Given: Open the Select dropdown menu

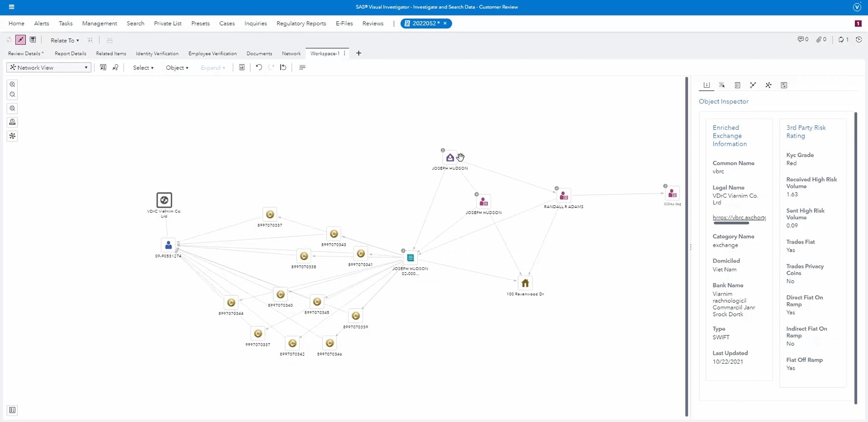Looking at the screenshot, I should pyautogui.click(x=143, y=68).
